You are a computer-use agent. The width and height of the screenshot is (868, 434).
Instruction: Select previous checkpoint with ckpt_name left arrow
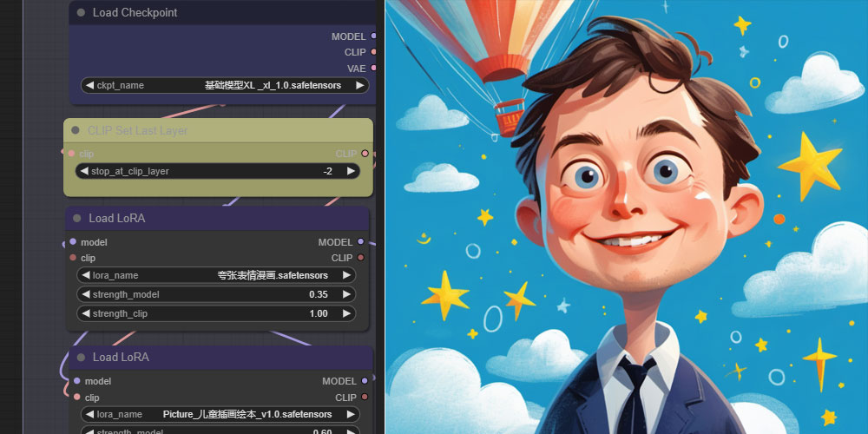(x=89, y=85)
